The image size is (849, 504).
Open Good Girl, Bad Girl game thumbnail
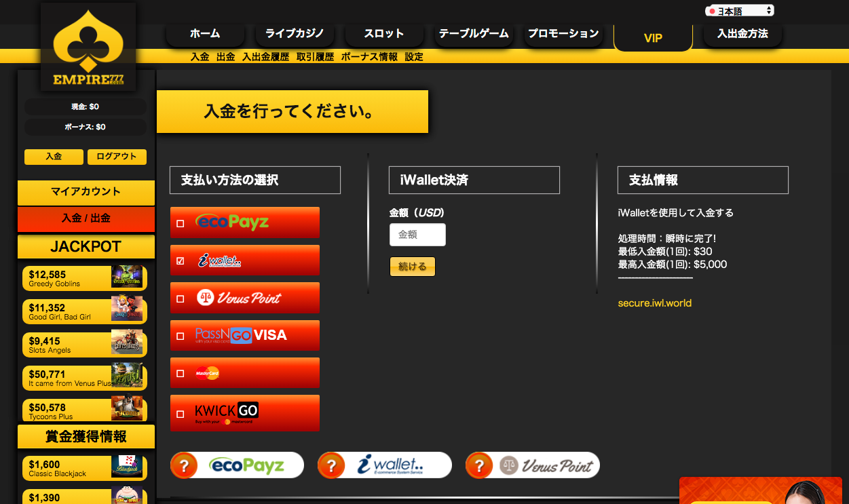127,309
